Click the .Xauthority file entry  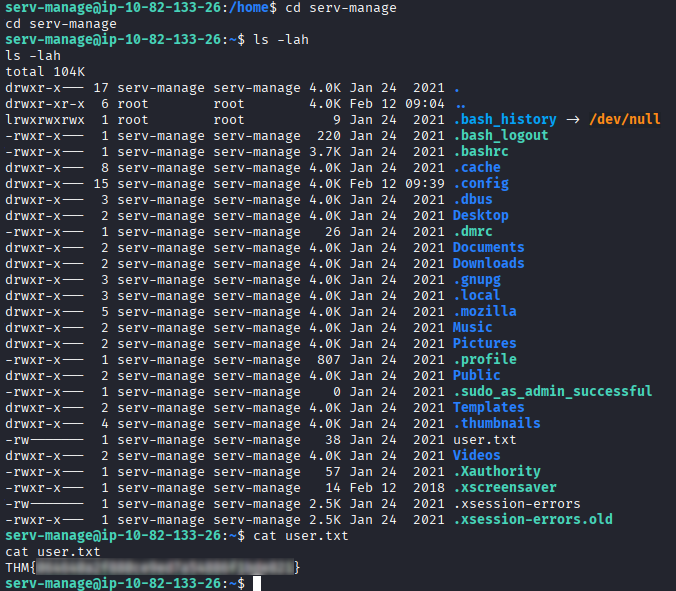(x=496, y=471)
